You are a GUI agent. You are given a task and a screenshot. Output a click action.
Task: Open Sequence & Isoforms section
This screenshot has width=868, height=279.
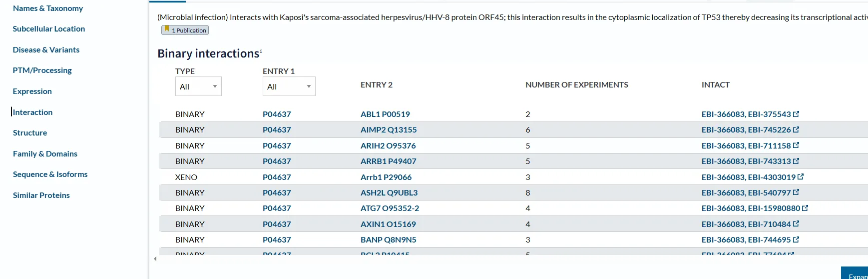point(50,174)
